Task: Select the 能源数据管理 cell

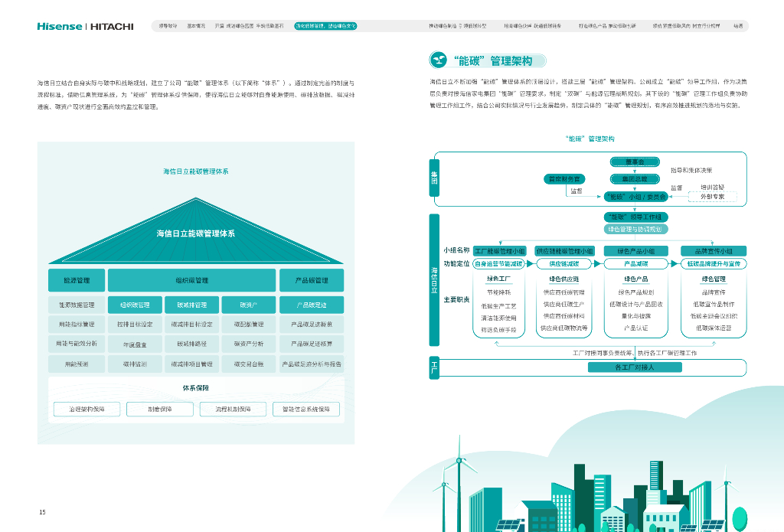Action: (x=77, y=305)
